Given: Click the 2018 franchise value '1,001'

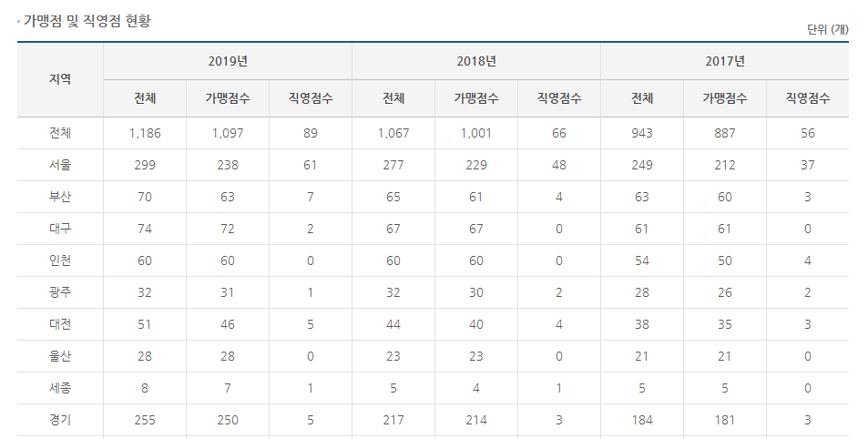Looking at the screenshot, I should coord(476,133).
